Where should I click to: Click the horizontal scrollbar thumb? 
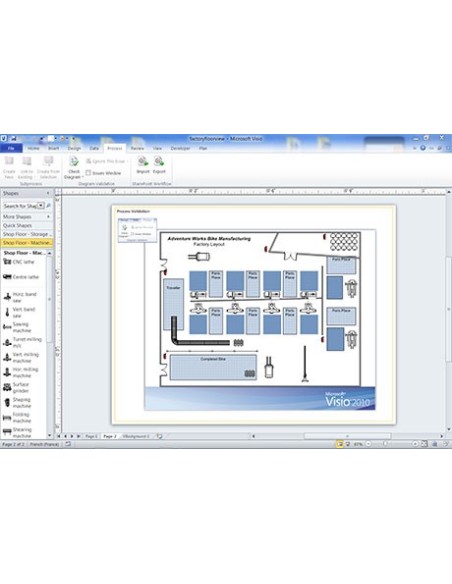tap(347, 436)
